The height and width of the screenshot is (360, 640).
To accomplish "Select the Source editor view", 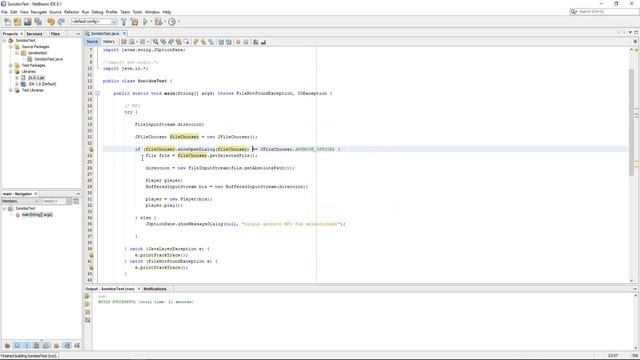I will [x=92, y=42].
